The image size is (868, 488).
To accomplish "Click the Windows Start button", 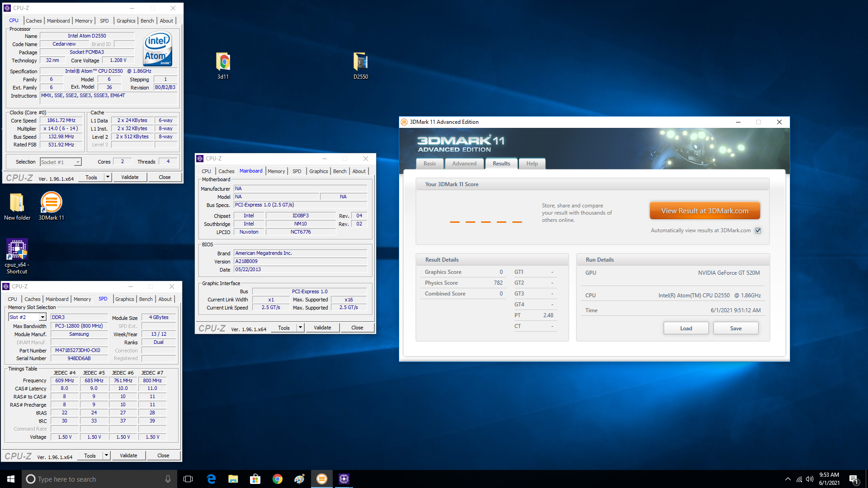I will click(x=11, y=479).
